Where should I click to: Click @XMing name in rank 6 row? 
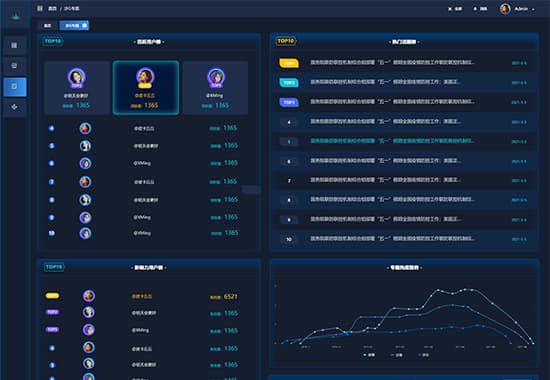[142, 163]
